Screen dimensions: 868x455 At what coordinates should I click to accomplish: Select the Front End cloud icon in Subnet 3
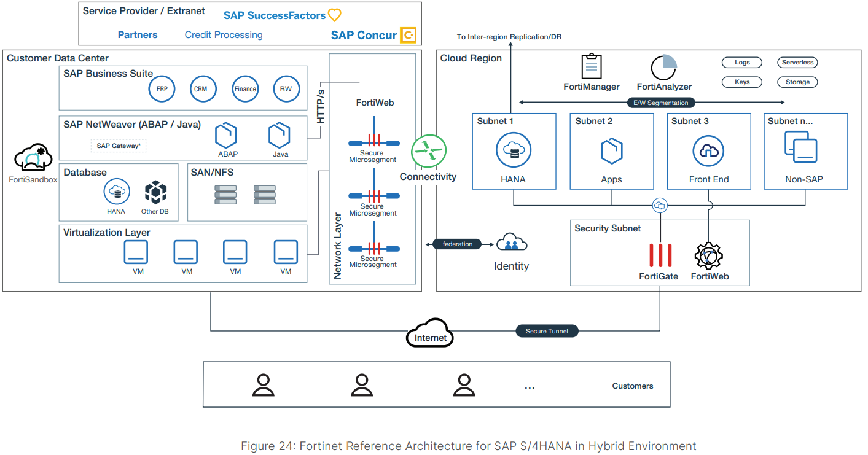pos(708,149)
